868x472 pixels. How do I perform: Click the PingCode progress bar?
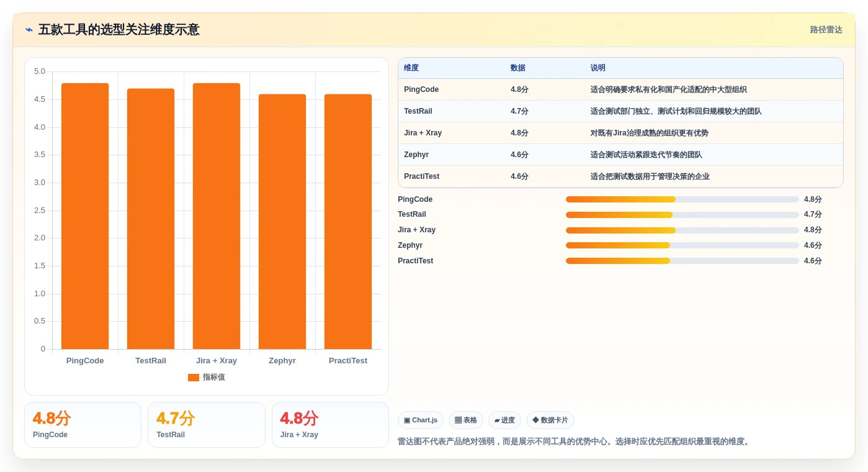pos(682,199)
